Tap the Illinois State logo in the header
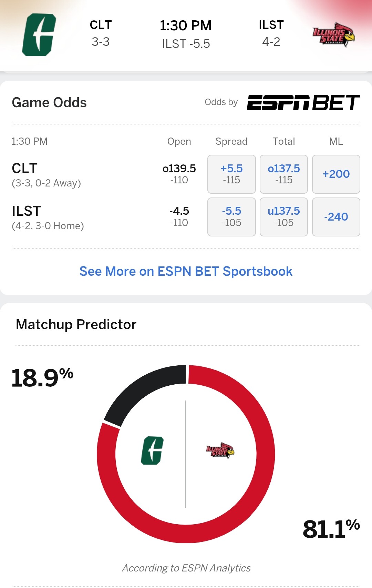Screen dimensions: 372x588 [333, 35]
